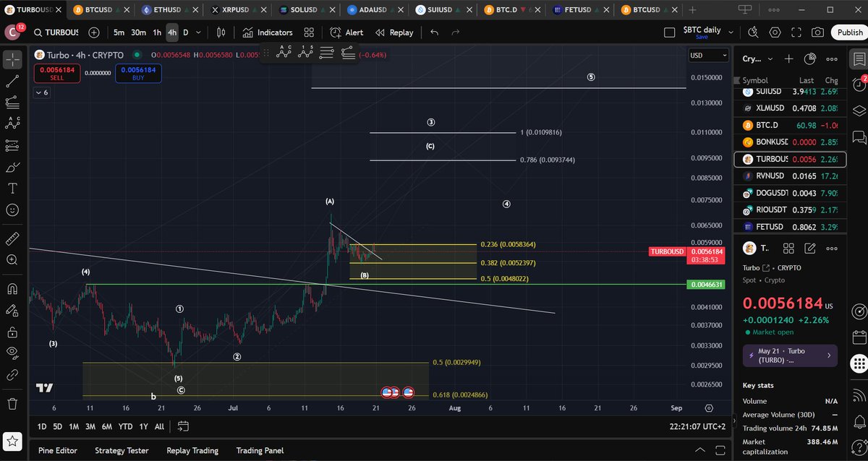This screenshot has height=461, width=868.
Task: Open the go to date calendar
Action: click(x=182, y=426)
